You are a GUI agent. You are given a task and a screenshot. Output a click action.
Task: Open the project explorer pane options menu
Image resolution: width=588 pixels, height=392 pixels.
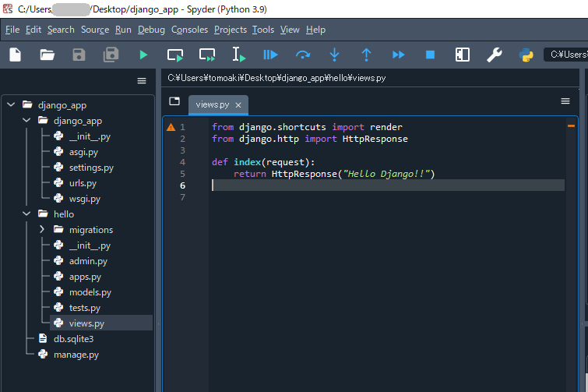(x=142, y=80)
